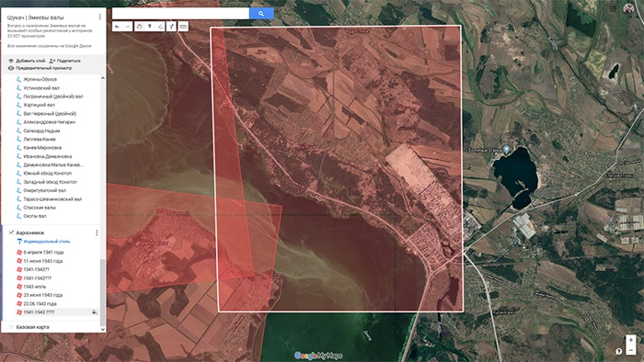
Task: Expand the Базовая карта section
Action: 11,327
